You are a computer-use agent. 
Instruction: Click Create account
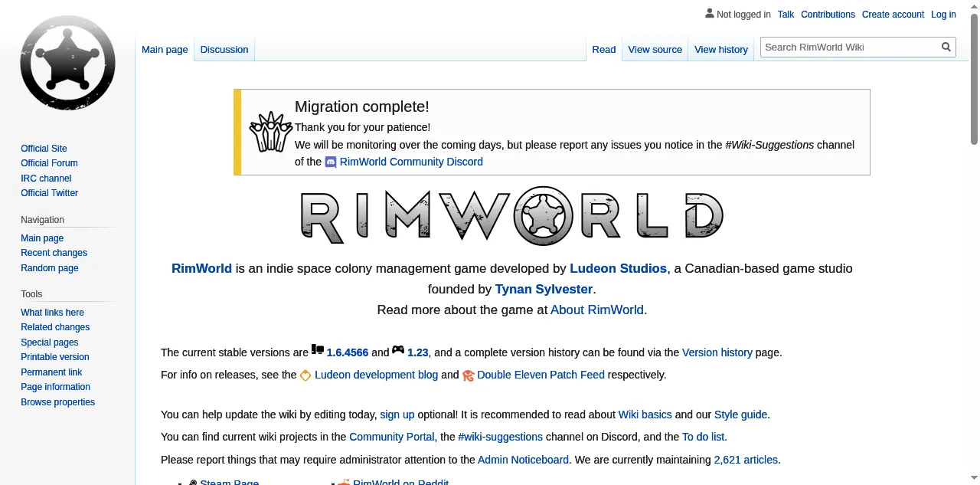893,14
